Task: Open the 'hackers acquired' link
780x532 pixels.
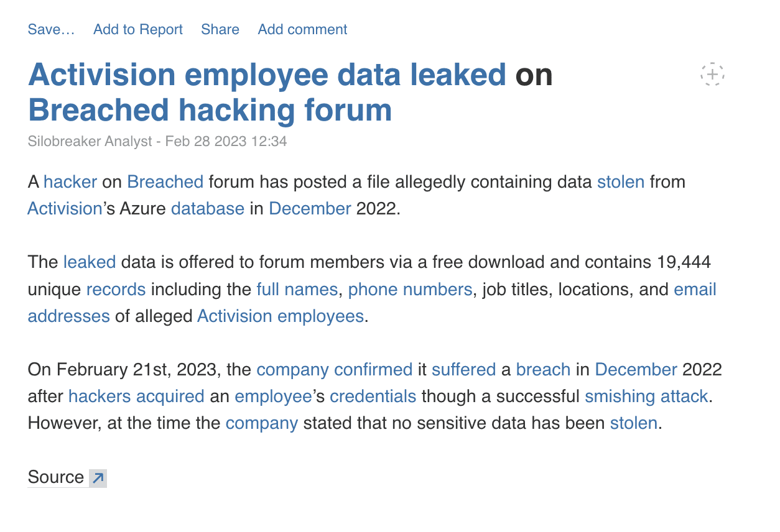Action: (136, 396)
